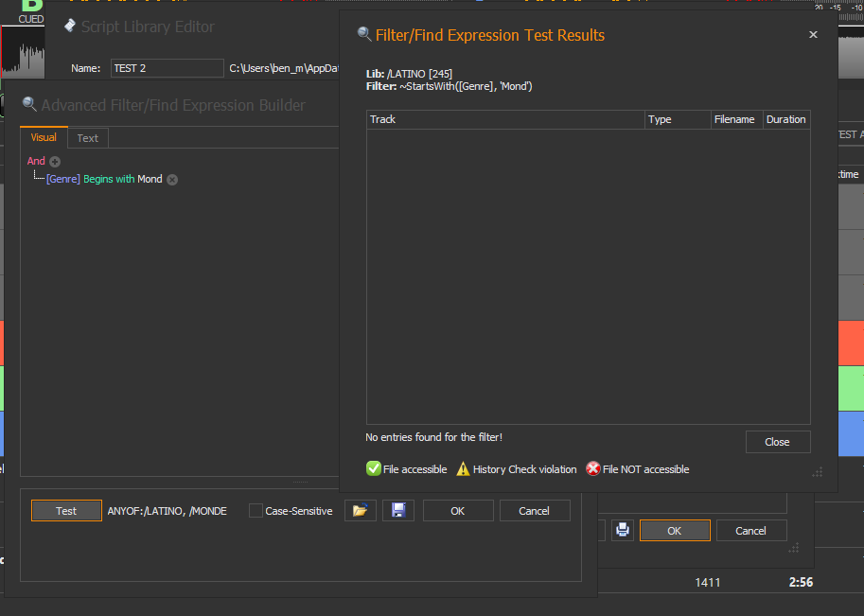Remove the Genre Begins with Mond condition

tap(172, 180)
